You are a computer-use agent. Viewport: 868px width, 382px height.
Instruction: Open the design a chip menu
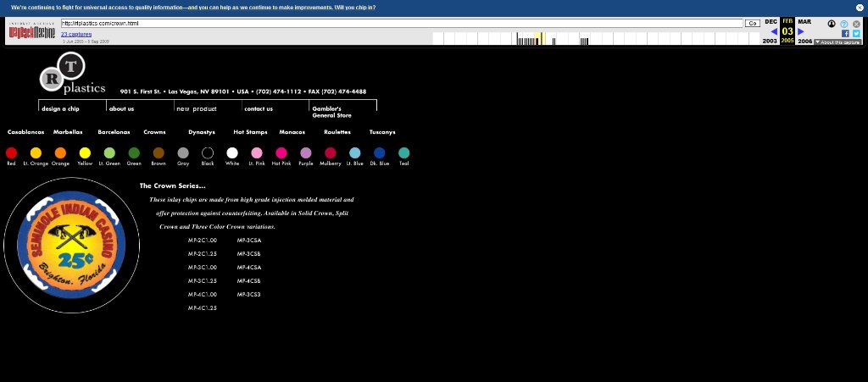click(60, 109)
